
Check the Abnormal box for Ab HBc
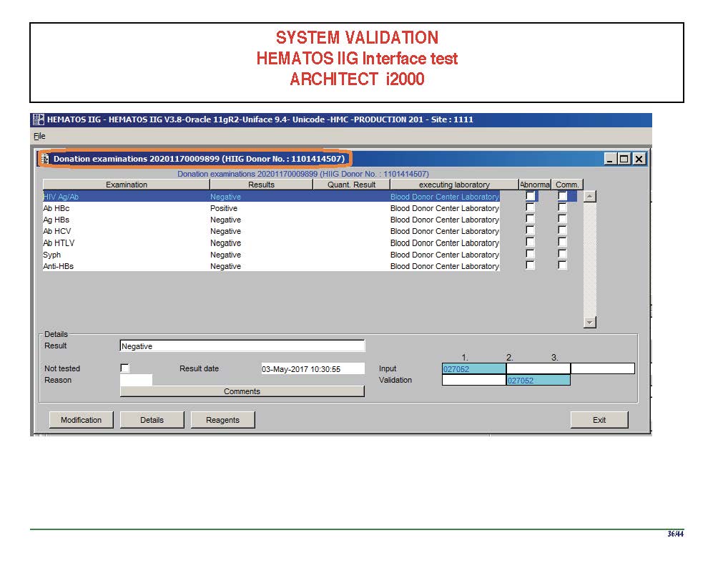tap(530, 208)
